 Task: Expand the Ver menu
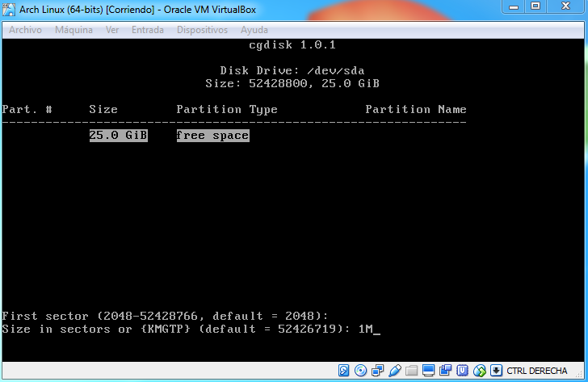pyautogui.click(x=112, y=30)
